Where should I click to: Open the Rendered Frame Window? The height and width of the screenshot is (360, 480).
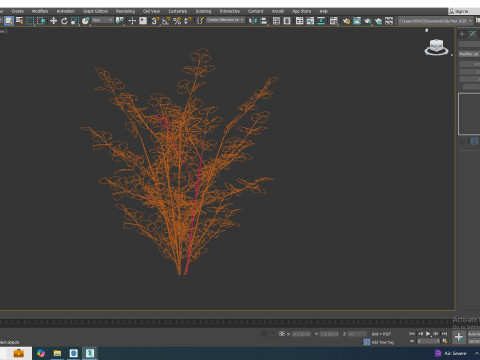point(357,21)
